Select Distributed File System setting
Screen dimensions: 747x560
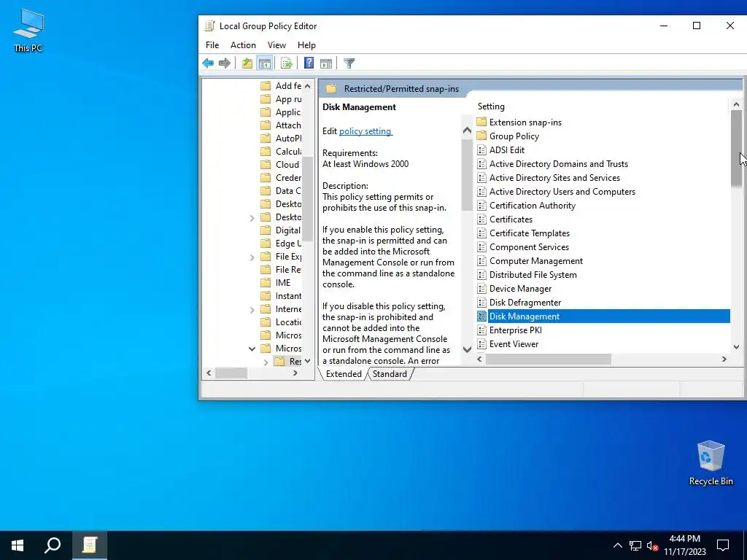coord(533,274)
